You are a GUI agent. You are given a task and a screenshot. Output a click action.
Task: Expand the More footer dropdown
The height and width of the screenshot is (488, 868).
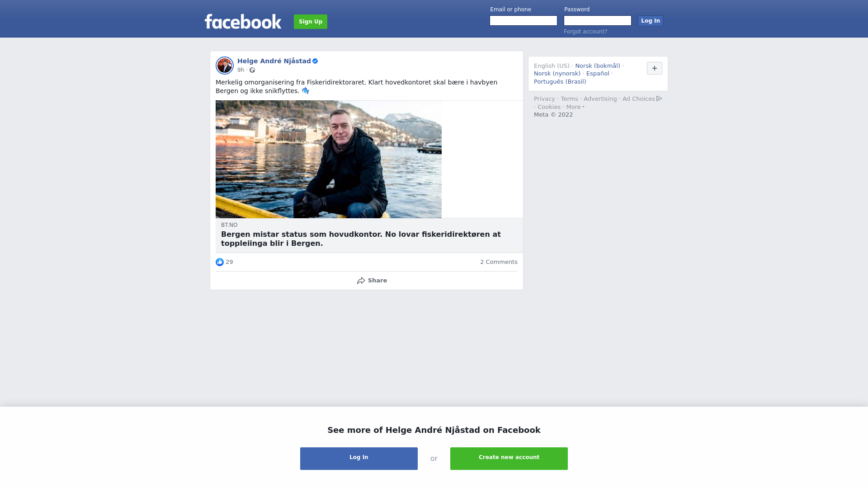pos(575,107)
